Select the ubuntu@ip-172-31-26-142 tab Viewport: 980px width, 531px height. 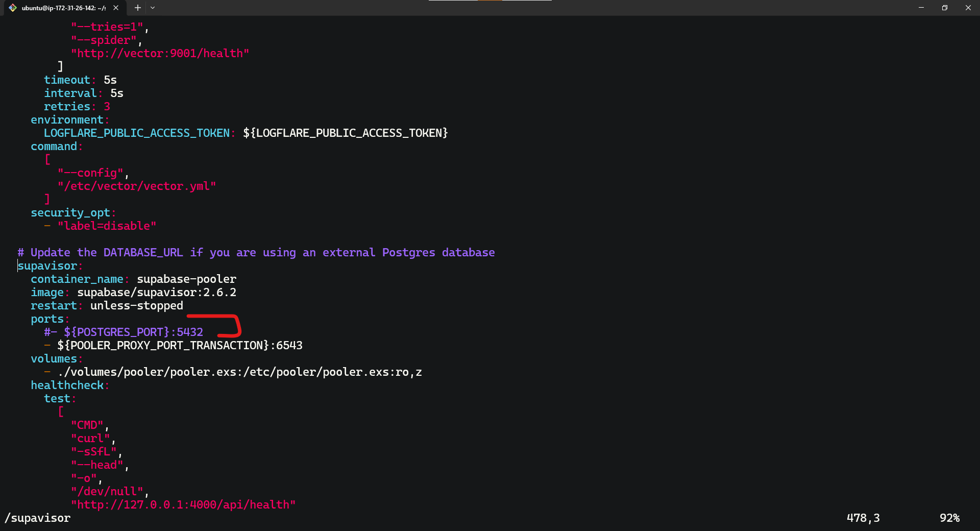tap(64, 8)
